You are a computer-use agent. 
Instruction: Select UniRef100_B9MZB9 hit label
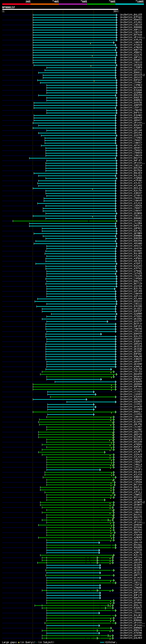click(x=131, y=238)
